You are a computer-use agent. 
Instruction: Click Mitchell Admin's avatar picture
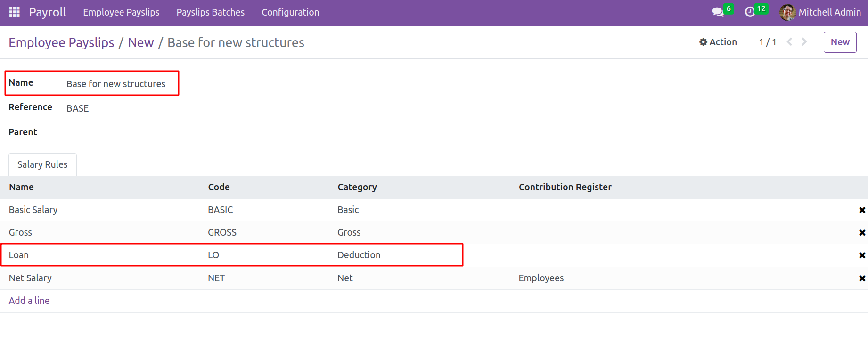(x=787, y=12)
